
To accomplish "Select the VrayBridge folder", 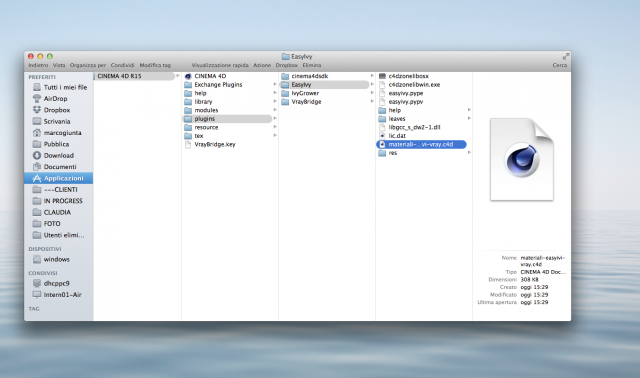I will [x=301, y=102].
